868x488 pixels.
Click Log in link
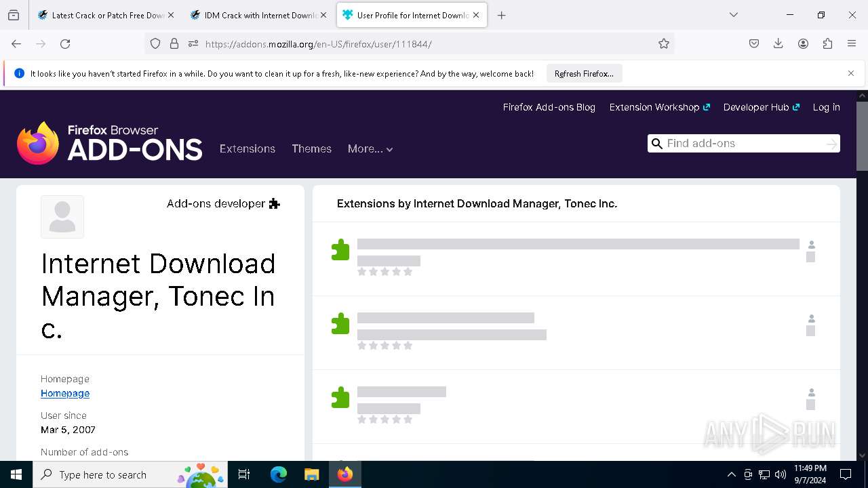coord(827,107)
